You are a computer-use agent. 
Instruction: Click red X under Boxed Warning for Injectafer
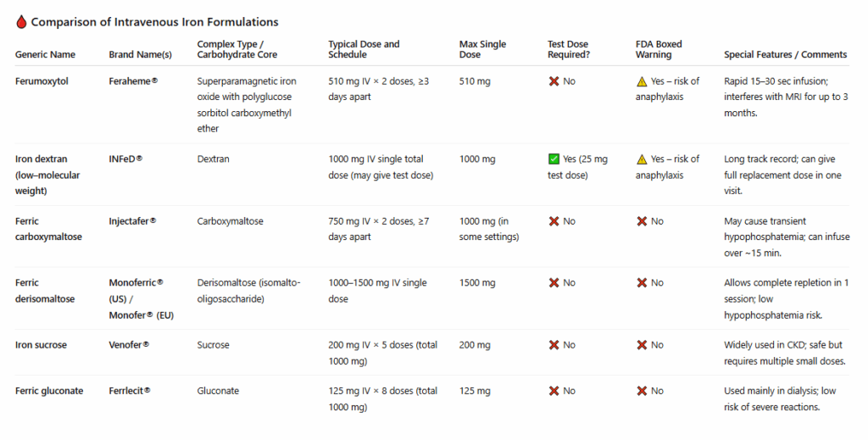[x=642, y=221]
